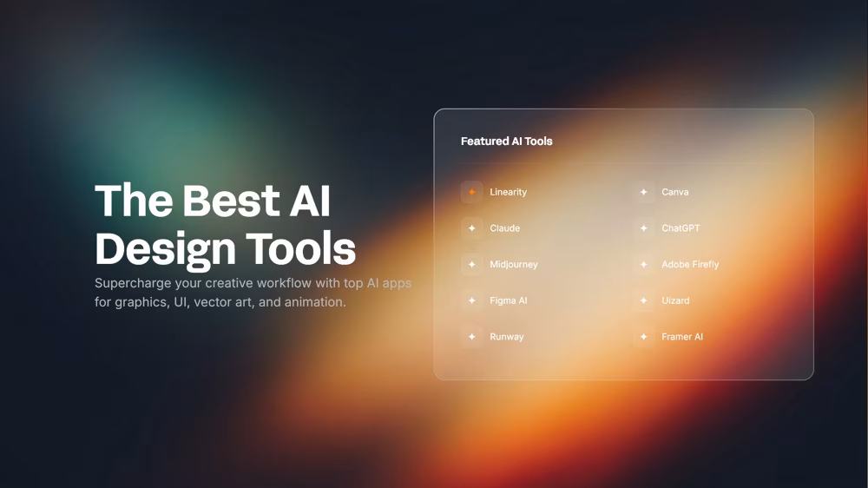Click the sparkle icon beside Uizard

coord(643,300)
